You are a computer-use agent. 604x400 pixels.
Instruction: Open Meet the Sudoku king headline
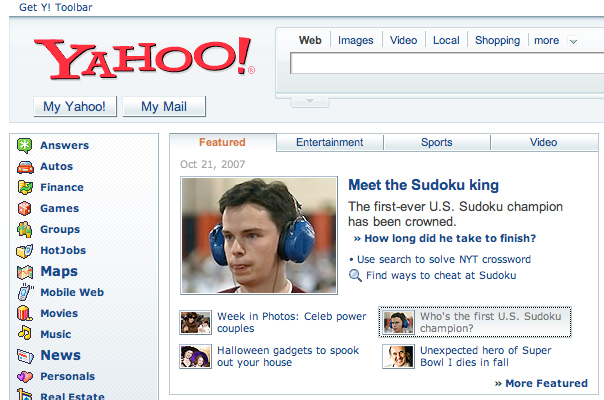(x=423, y=185)
